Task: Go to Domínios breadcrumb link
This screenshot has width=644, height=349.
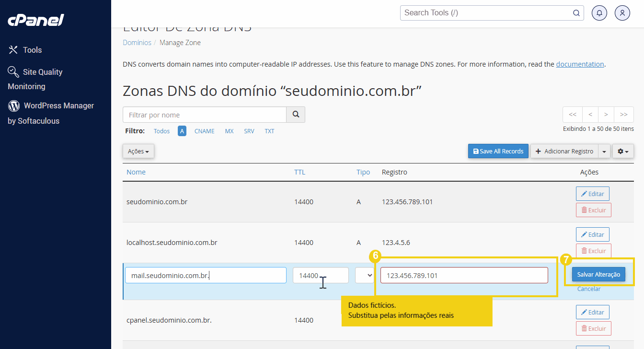Action: 137,43
